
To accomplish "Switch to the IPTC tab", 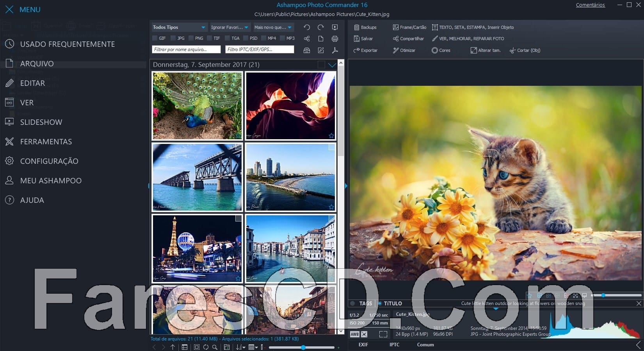I will click(x=394, y=345).
